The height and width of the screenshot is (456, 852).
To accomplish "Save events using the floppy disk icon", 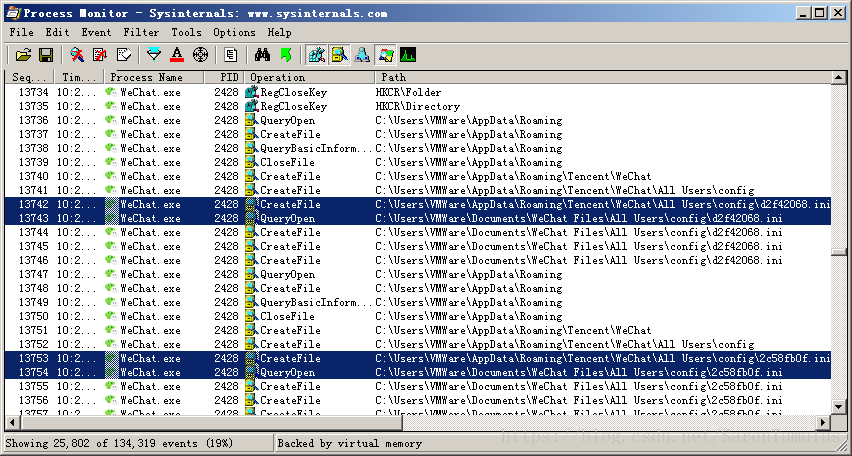I will click(46, 55).
